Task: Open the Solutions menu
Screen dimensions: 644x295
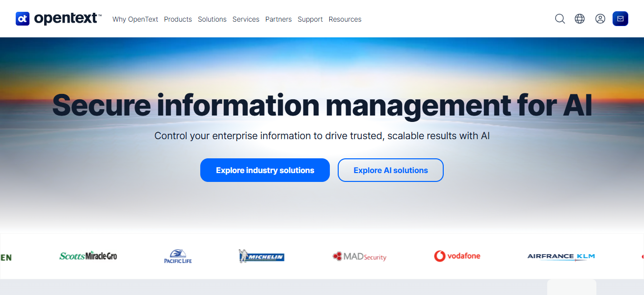Action: (x=212, y=19)
